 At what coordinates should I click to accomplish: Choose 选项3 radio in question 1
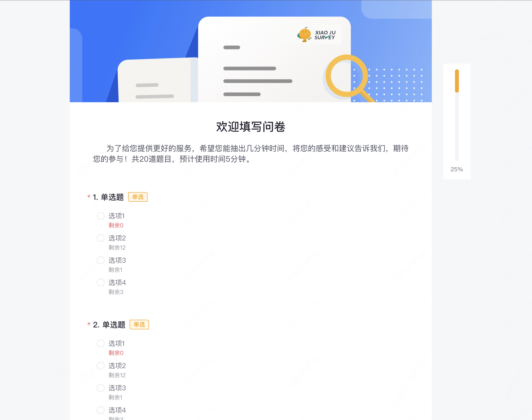coord(100,260)
